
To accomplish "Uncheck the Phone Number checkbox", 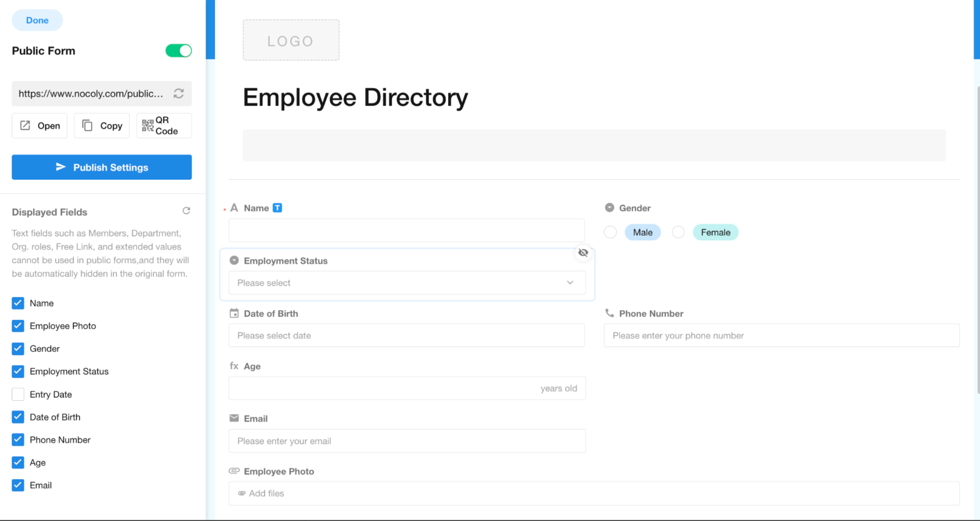I will pos(18,440).
